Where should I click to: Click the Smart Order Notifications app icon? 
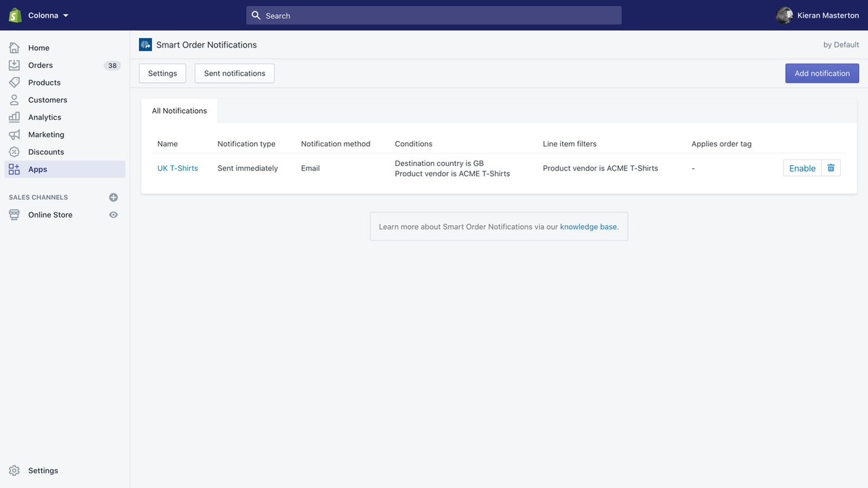point(144,45)
